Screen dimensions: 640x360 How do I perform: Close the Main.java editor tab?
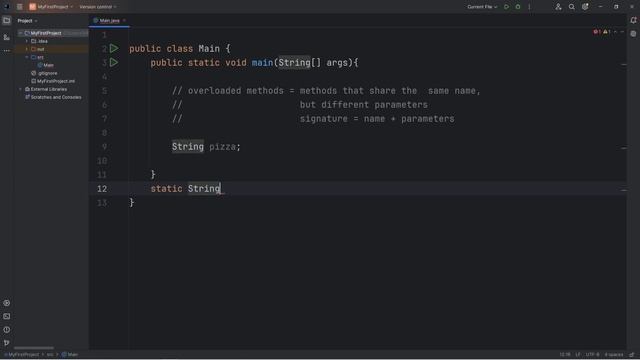pos(124,20)
